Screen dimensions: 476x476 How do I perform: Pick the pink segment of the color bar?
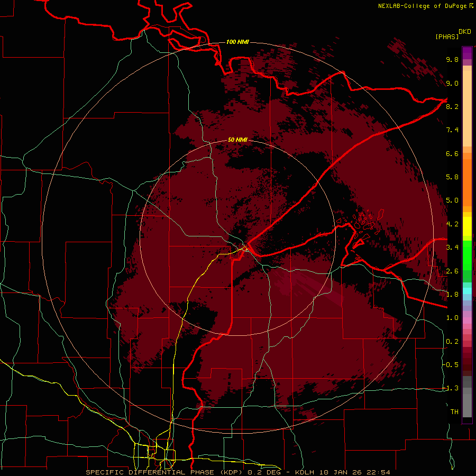coord(467,321)
